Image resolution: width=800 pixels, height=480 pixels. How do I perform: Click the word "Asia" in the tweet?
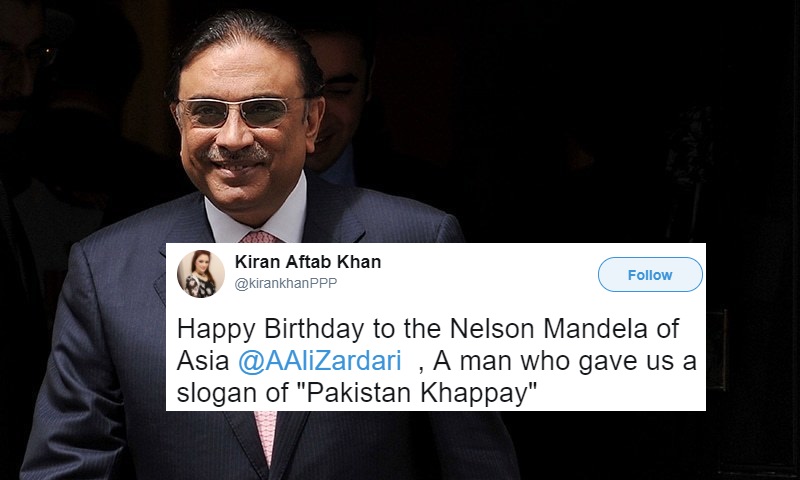[x=203, y=362]
